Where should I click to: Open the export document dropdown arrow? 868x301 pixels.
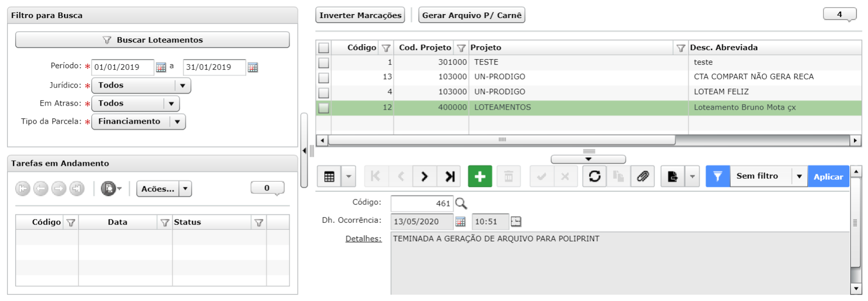coord(692,176)
